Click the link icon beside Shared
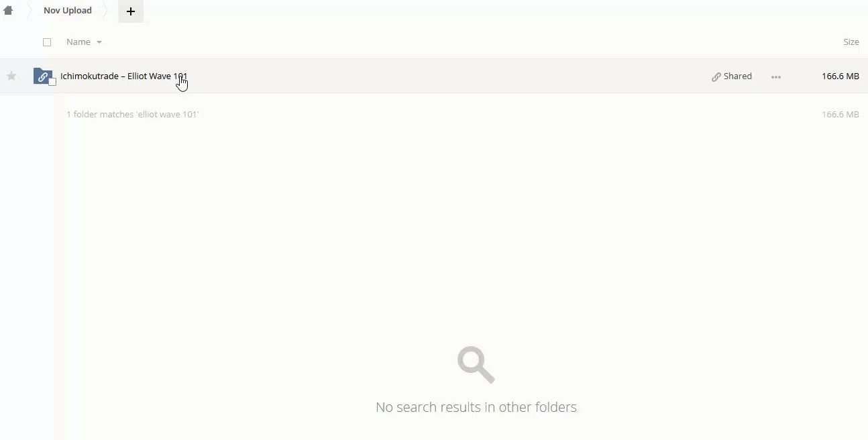 [x=716, y=76]
